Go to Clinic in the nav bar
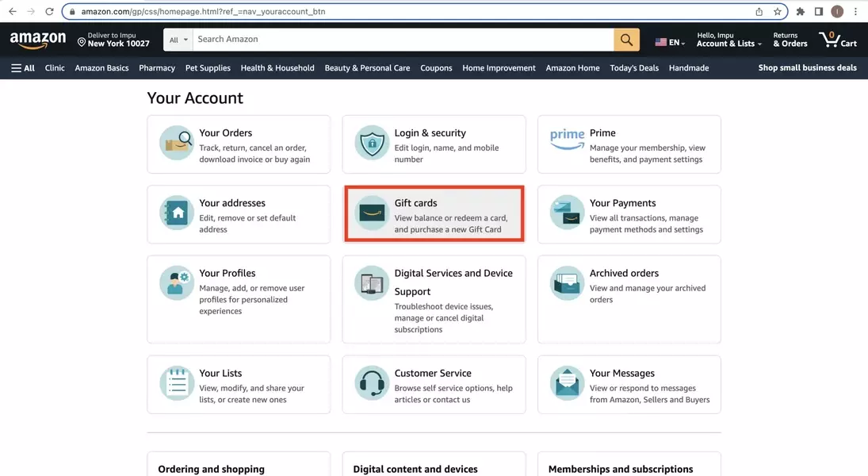 55,68
